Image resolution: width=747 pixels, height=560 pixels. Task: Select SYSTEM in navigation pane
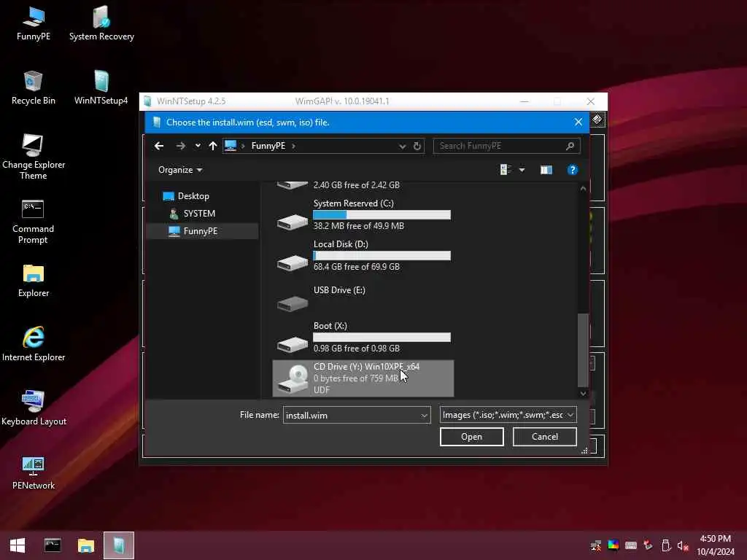click(x=192, y=214)
